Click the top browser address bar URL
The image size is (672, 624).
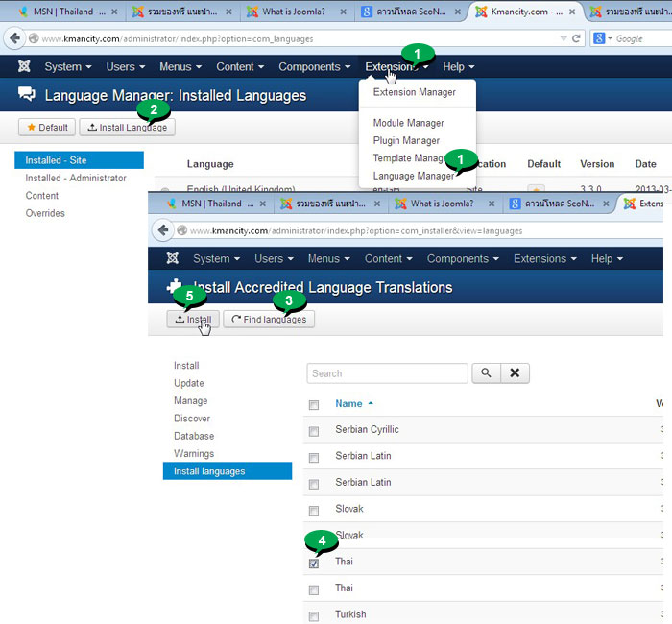coord(178,39)
